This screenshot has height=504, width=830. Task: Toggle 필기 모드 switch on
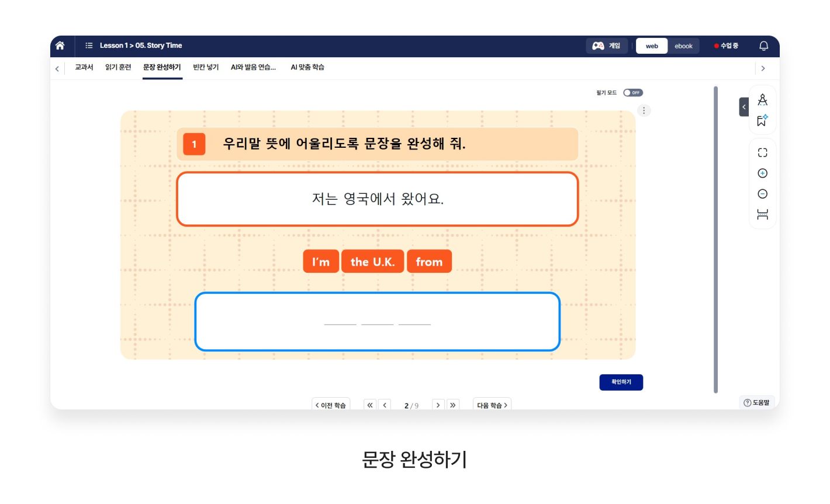tap(632, 93)
